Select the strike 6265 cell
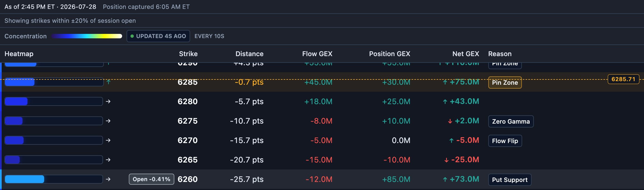 pyautogui.click(x=188, y=160)
